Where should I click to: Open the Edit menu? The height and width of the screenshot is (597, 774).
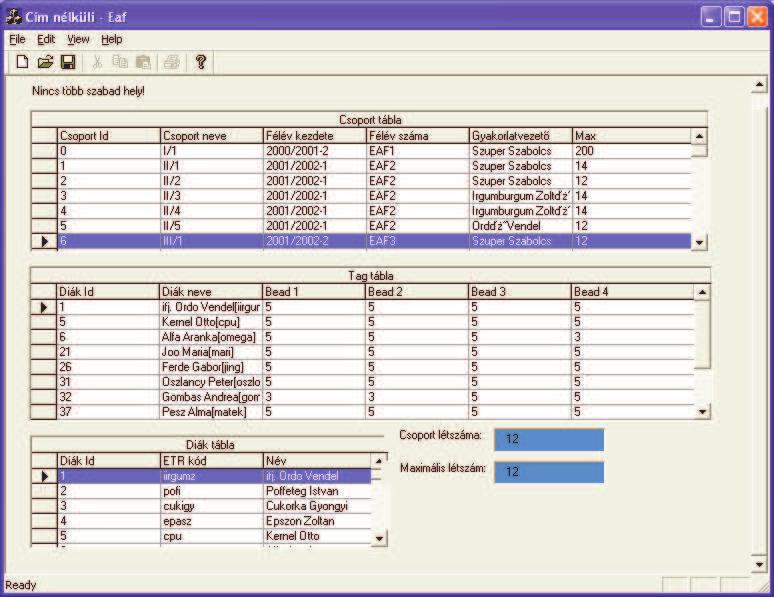point(46,39)
